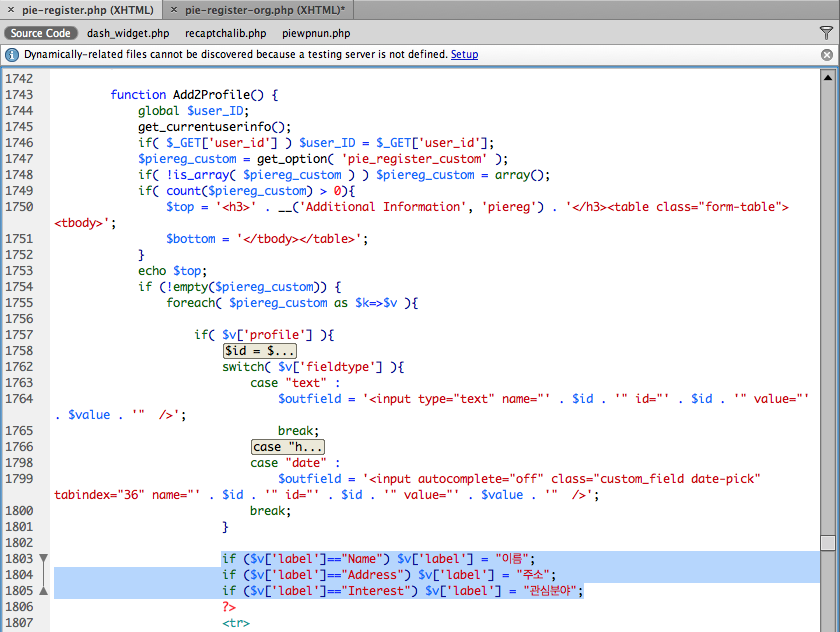Click line number 1757 in the gutter
The width and height of the screenshot is (840, 632).
tap(19, 335)
